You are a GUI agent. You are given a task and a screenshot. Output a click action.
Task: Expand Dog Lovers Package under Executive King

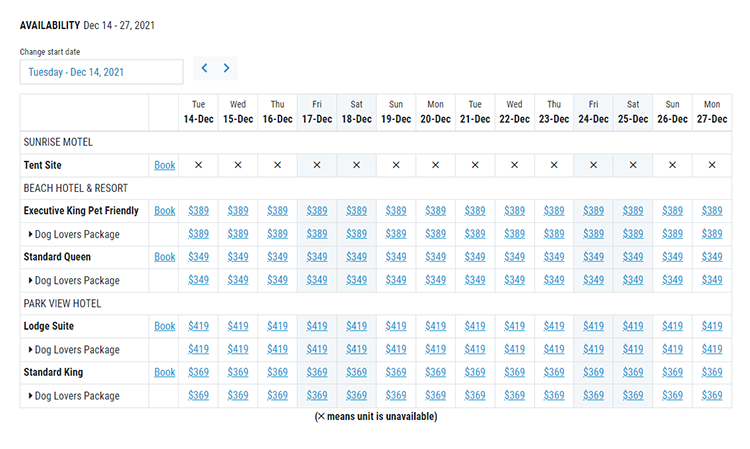31,234
